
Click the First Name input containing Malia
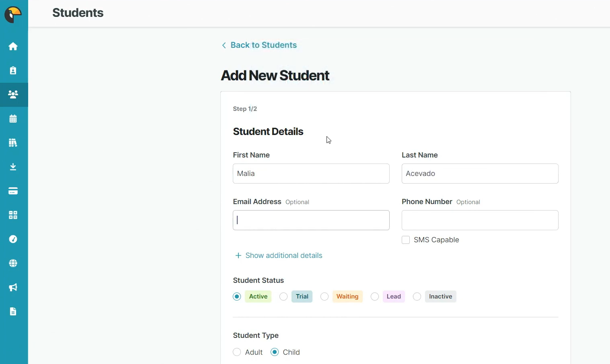click(311, 174)
